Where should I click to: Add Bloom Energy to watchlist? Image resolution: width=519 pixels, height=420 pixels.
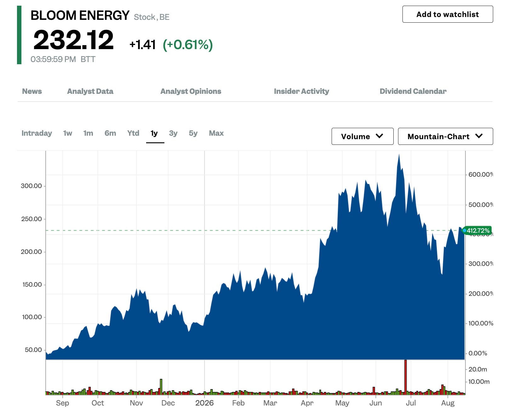[448, 14]
